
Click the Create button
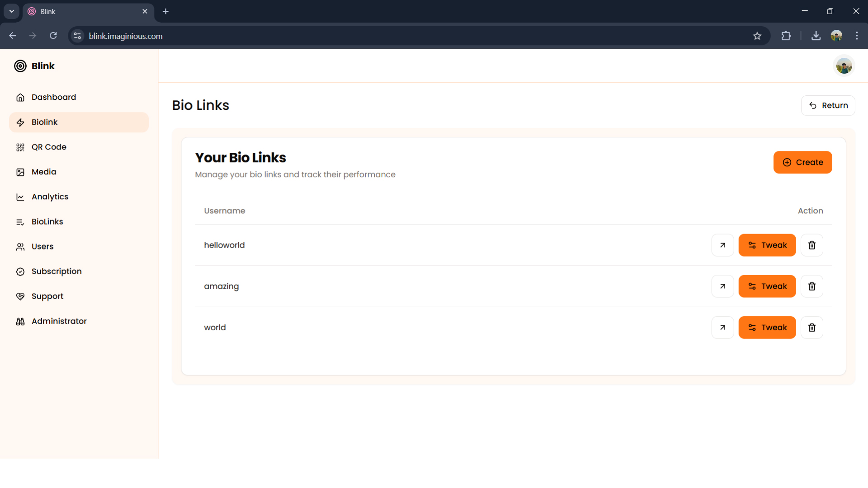point(802,162)
